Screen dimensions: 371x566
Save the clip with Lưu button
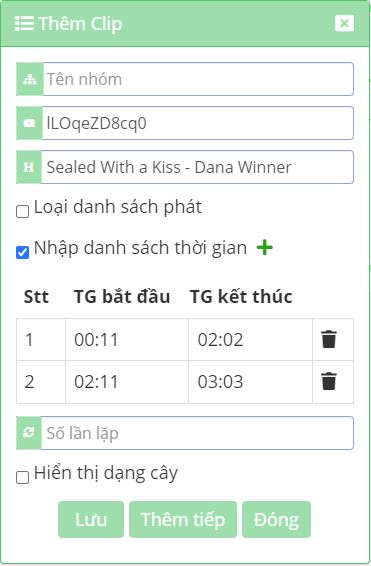[x=91, y=519]
